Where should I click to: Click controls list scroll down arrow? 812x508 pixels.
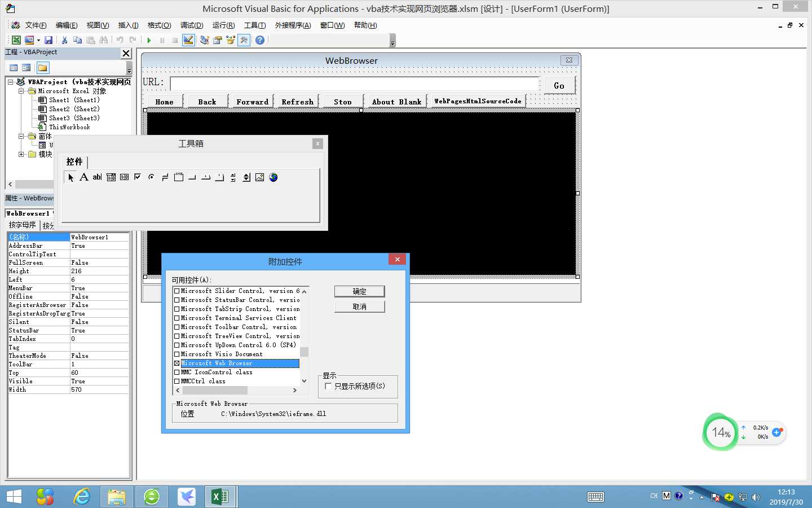point(304,381)
